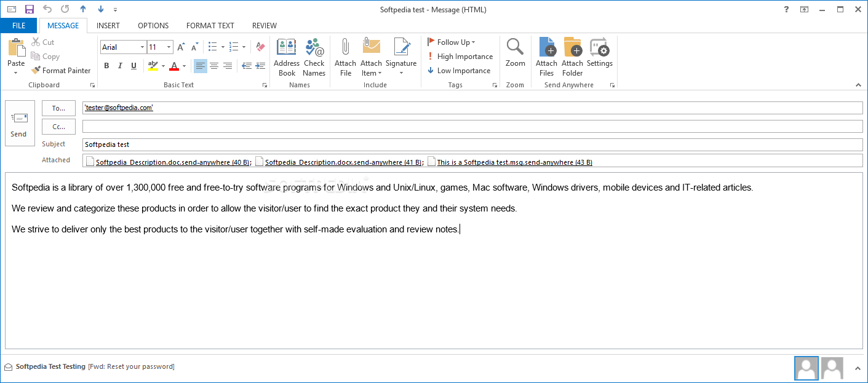Open the Arial font name dropdown

(143, 47)
